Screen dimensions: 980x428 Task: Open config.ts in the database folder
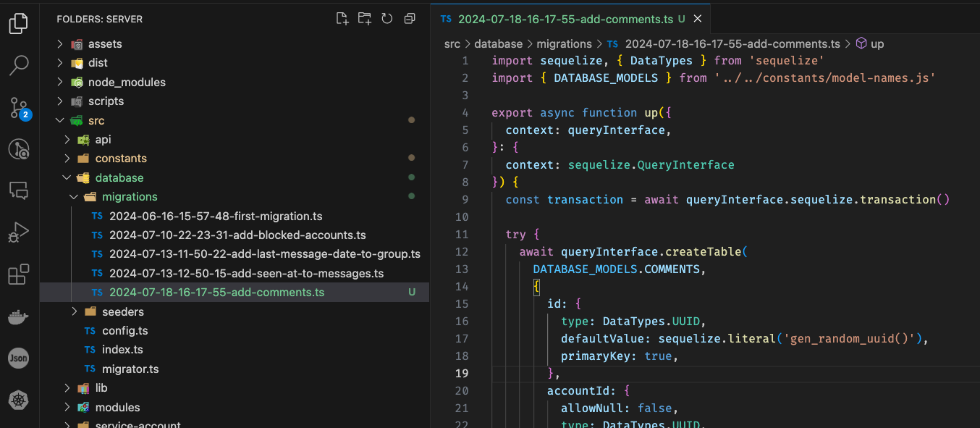point(235,331)
